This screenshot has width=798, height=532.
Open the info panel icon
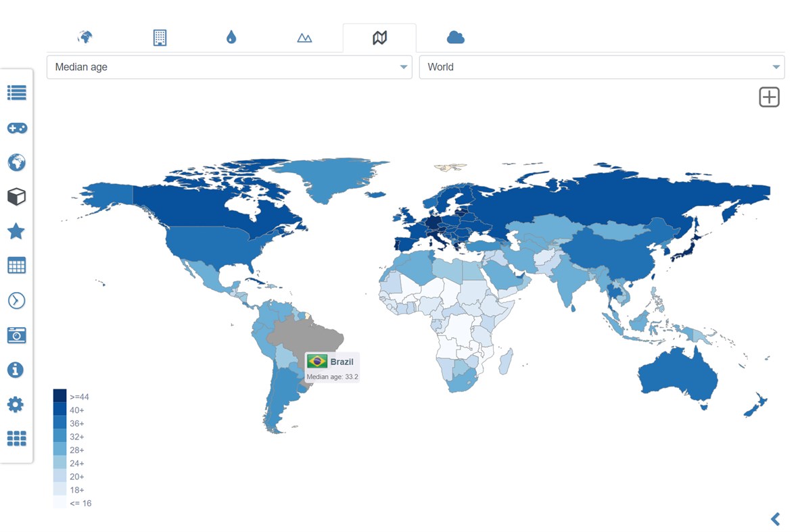(x=16, y=370)
